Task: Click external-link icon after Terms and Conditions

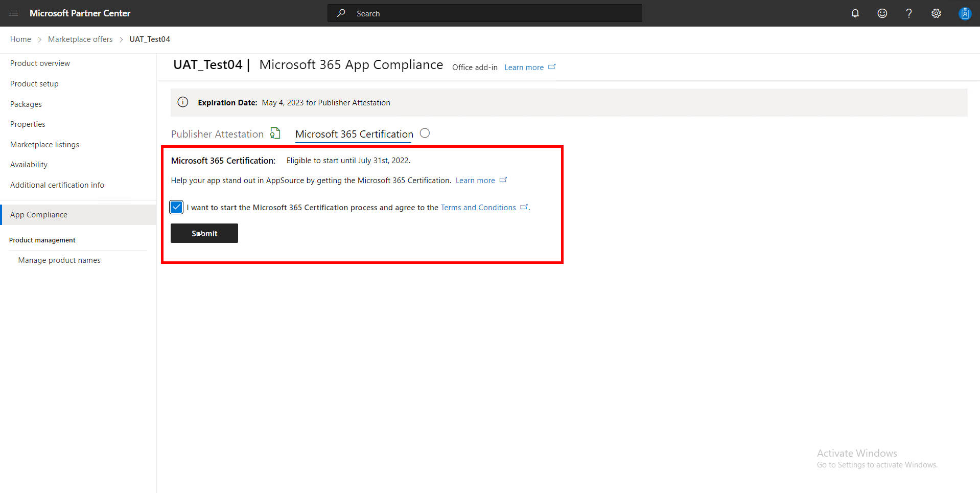Action: (x=524, y=207)
